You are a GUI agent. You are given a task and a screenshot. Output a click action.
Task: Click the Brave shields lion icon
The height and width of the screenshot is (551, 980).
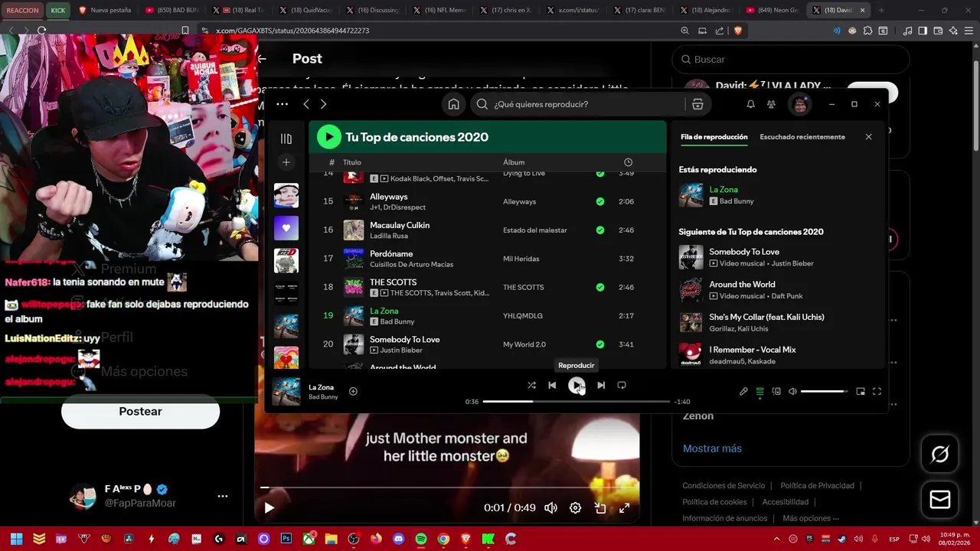coord(737,31)
